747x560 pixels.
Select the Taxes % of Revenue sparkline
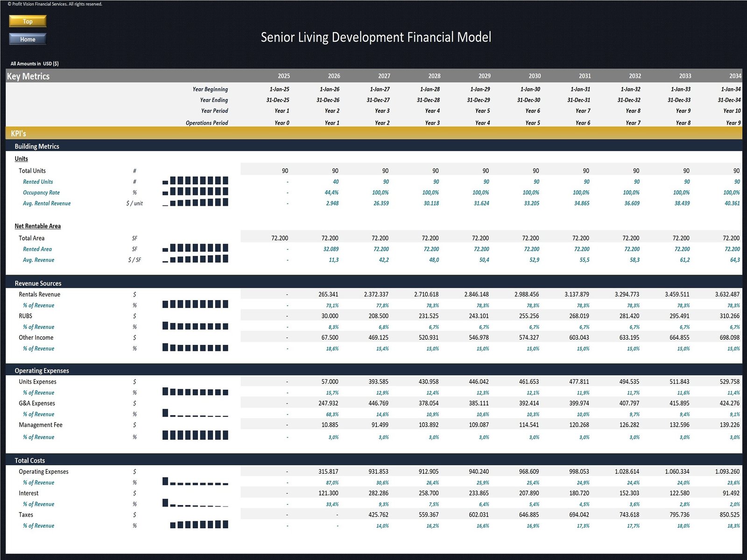click(x=199, y=525)
